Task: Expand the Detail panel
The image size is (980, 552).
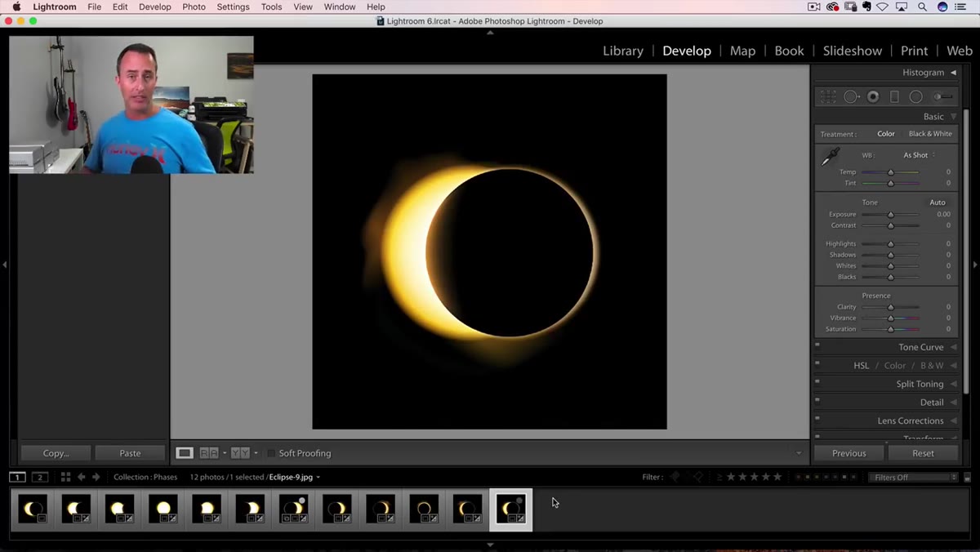Action: click(953, 403)
